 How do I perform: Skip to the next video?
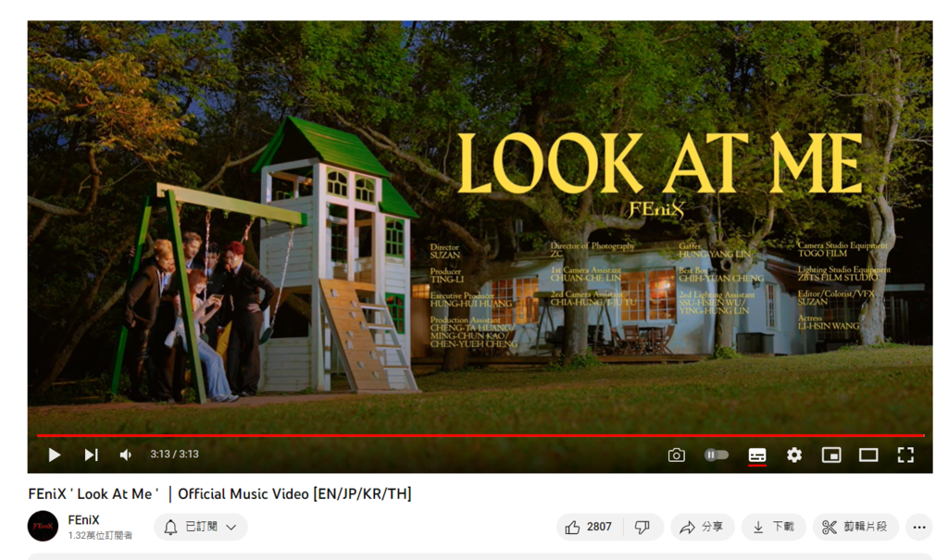point(92,454)
